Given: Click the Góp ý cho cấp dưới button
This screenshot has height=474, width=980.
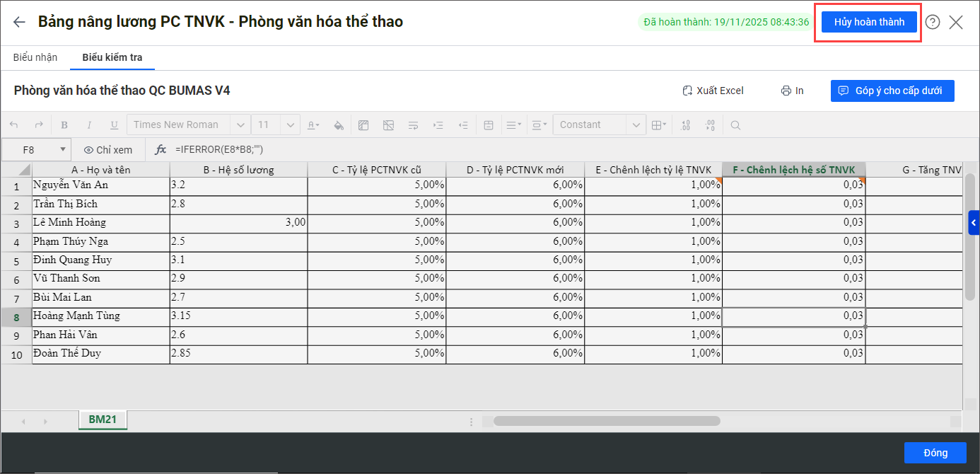Looking at the screenshot, I should [x=892, y=91].
